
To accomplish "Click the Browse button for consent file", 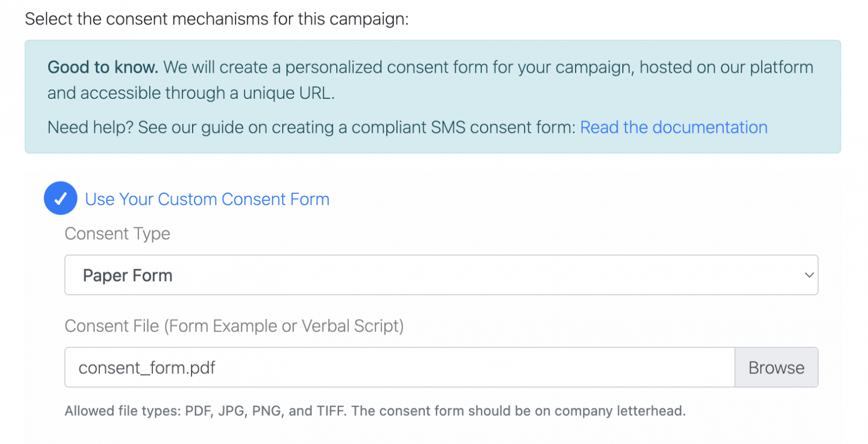I will pos(776,367).
